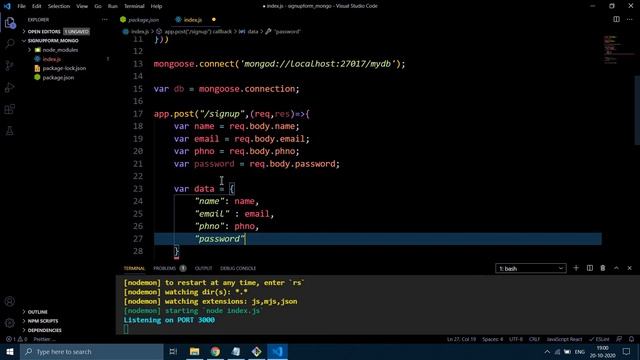The height and width of the screenshot is (360, 640).
Task: Change language mode JavaScript React
Action: pyautogui.click(x=564, y=339)
